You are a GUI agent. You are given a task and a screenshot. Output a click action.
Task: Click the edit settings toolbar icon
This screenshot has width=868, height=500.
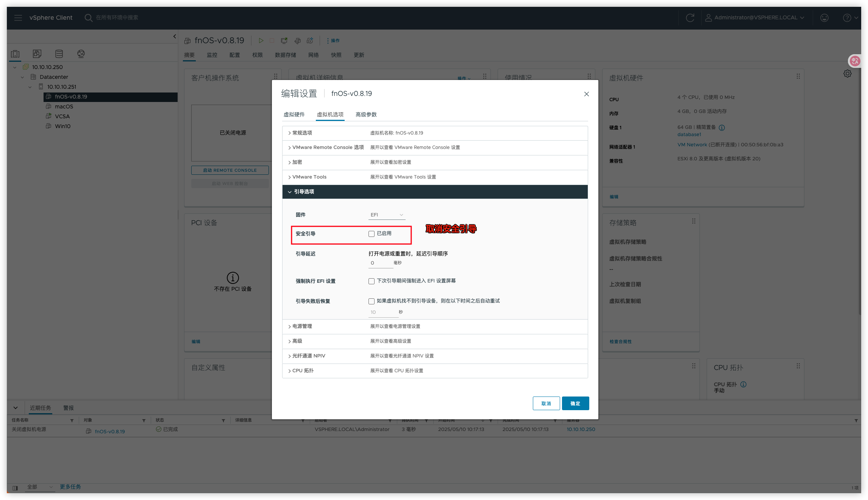pyautogui.click(x=298, y=40)
